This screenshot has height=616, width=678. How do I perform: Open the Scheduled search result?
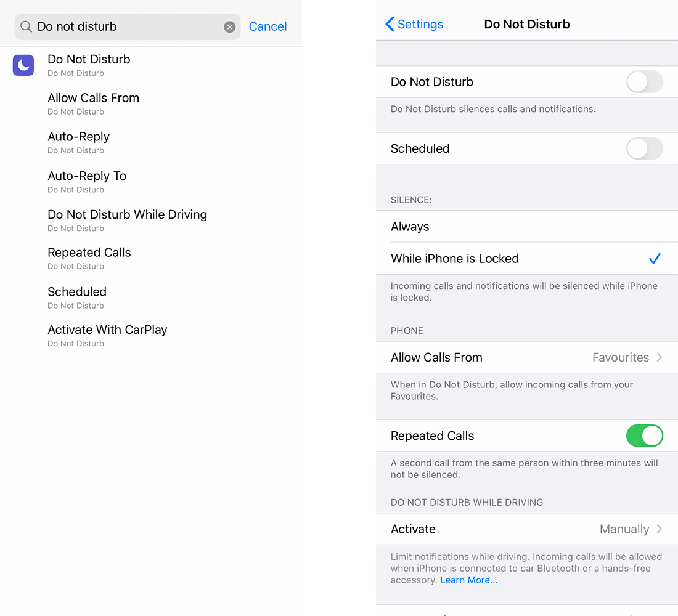pos(151,298)
